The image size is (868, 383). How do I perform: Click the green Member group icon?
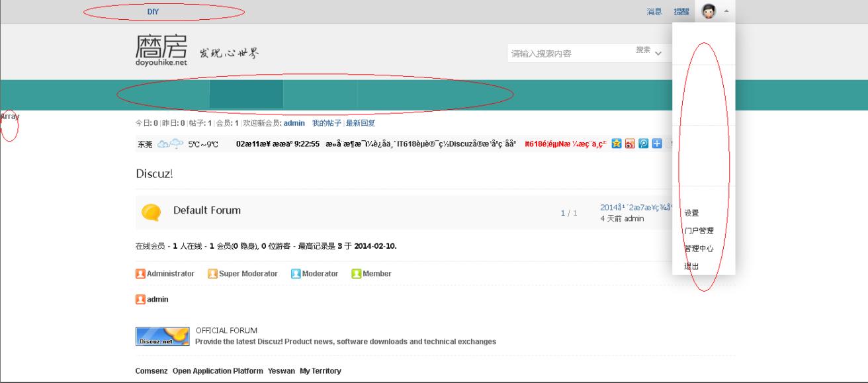coord(356,274)
